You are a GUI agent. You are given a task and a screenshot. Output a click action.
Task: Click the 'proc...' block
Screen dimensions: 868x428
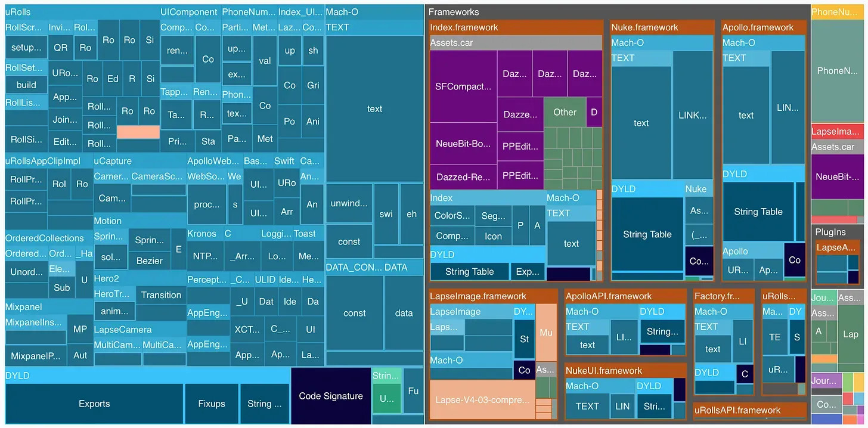pos(207,204)
